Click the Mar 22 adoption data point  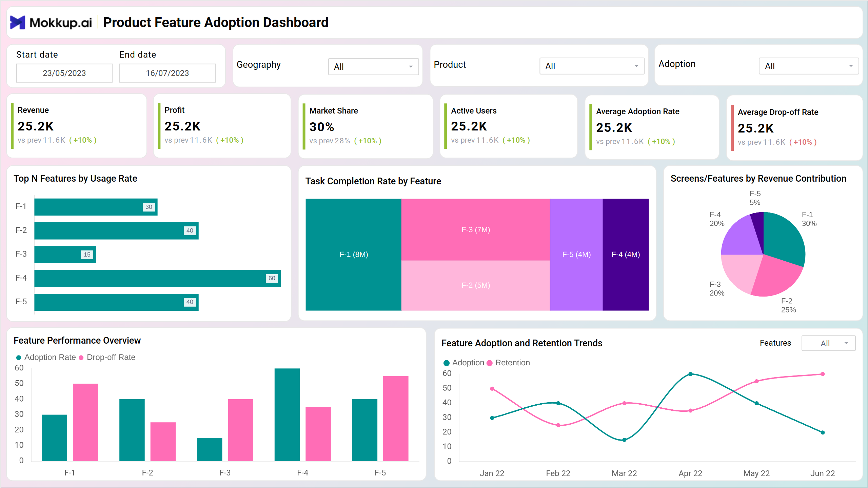click(x=624, y=440)
